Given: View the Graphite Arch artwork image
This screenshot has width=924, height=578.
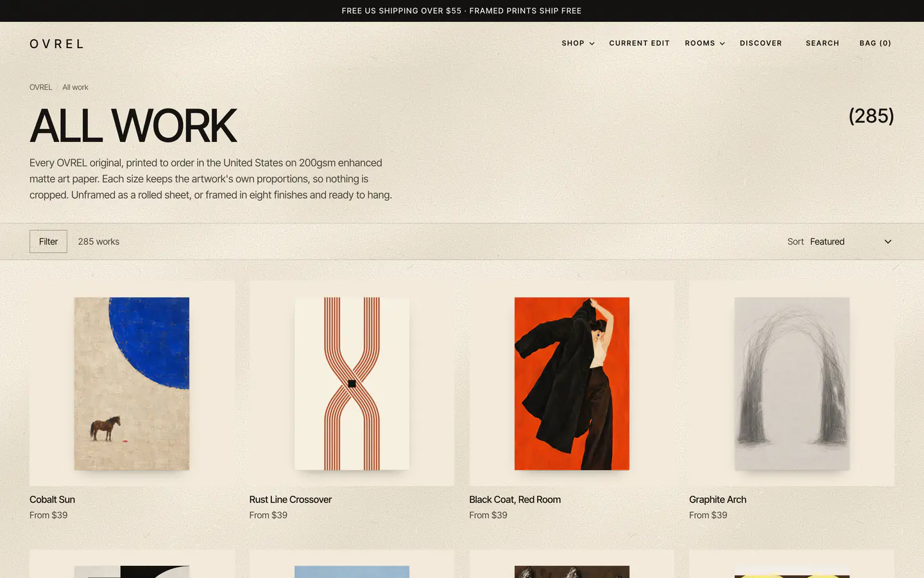Looking at the screenshot, I should click(x=792, y=383).
